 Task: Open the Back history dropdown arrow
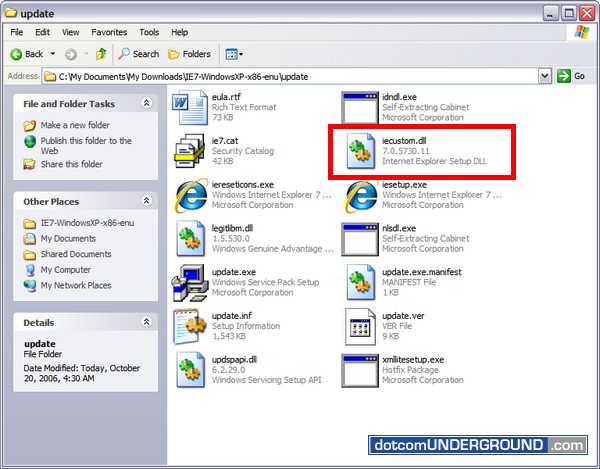point(53,54)
